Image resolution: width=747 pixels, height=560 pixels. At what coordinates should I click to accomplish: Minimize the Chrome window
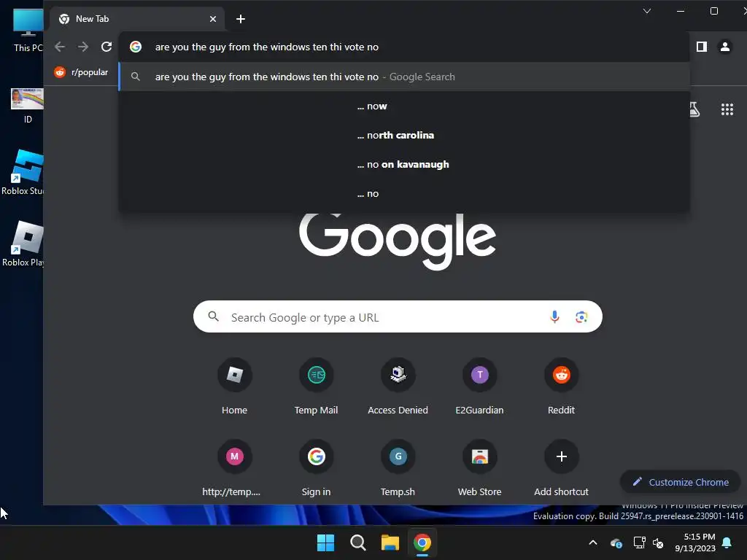point(681,11)
